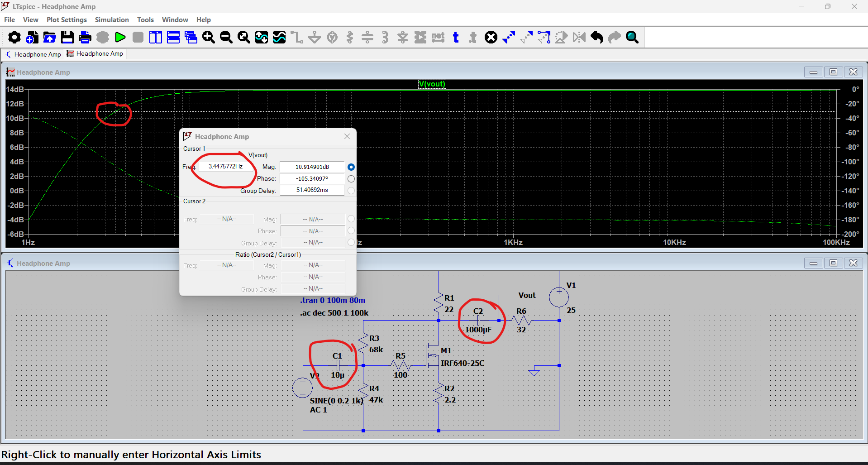
Task: Click the .ac dec 500 1 100k directive
Action: click(334, 313)
